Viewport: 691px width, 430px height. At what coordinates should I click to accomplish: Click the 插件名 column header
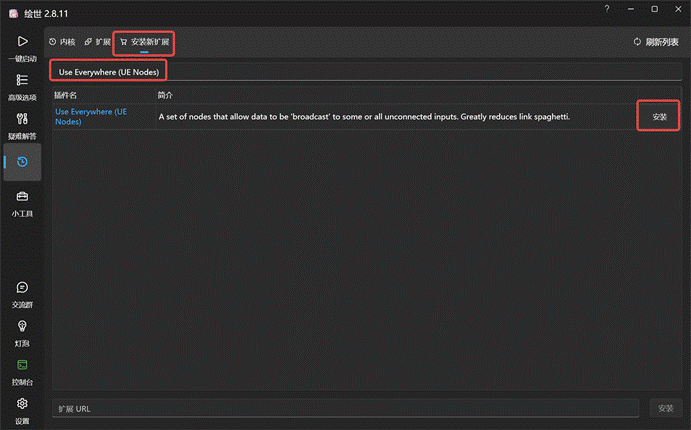[66, 94]
